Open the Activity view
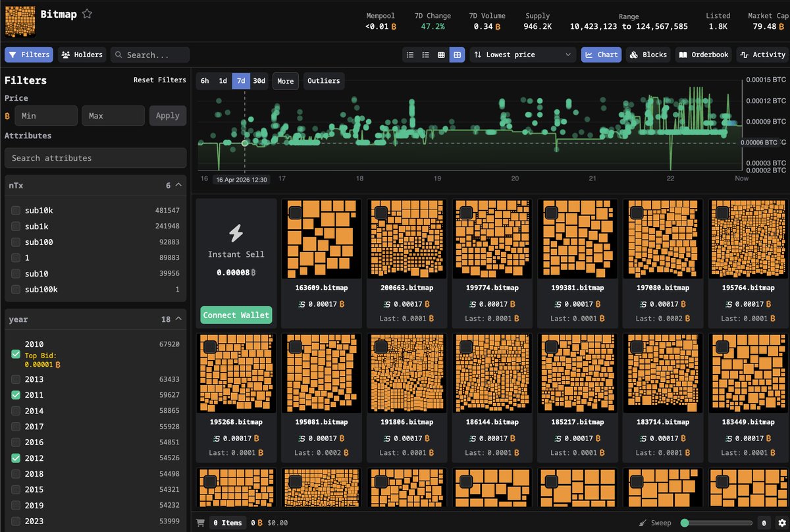Viewport: 790px width, 532px height. click(762, 55)
